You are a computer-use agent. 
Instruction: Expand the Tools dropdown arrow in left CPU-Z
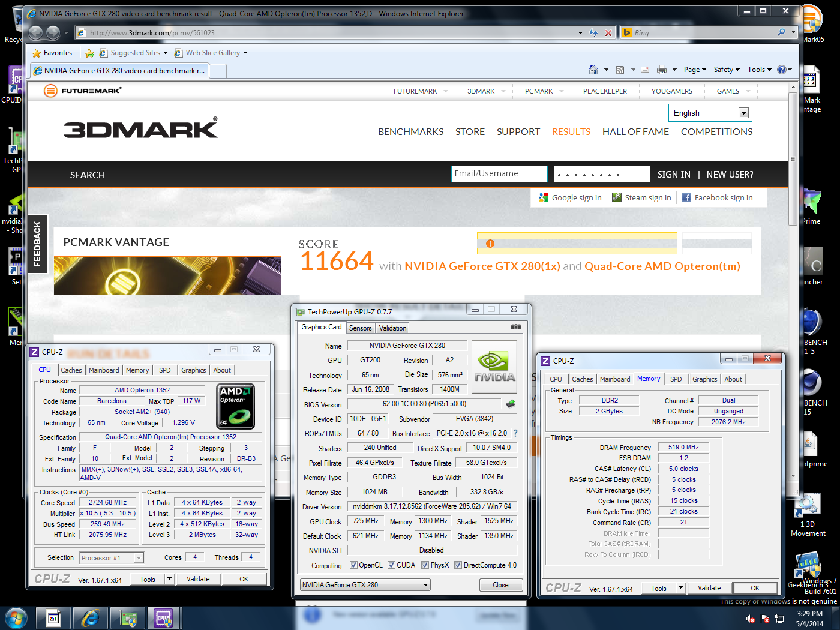170,579
